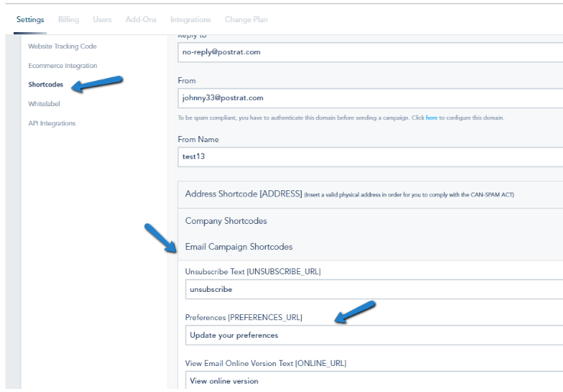The height and width of the screenshot is (392, 563).
Task: Select Ecommerce Integration in sidebar
Action: [x=63, y=66]
